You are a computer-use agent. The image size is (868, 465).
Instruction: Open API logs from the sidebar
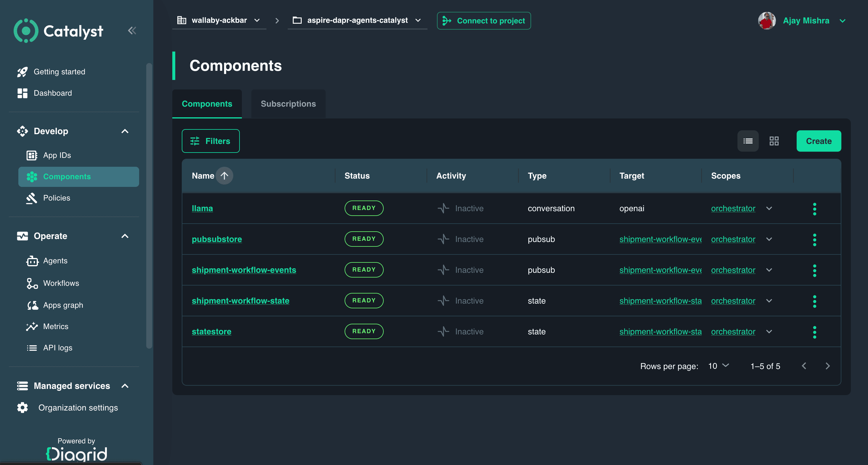pyautogui.click(x=58, y=348)
